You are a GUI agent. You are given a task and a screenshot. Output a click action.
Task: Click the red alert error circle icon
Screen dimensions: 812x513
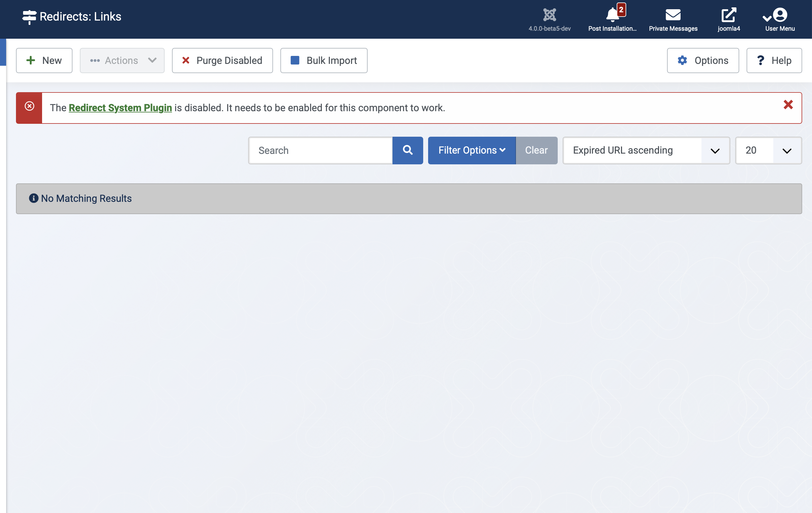[29, 106]
